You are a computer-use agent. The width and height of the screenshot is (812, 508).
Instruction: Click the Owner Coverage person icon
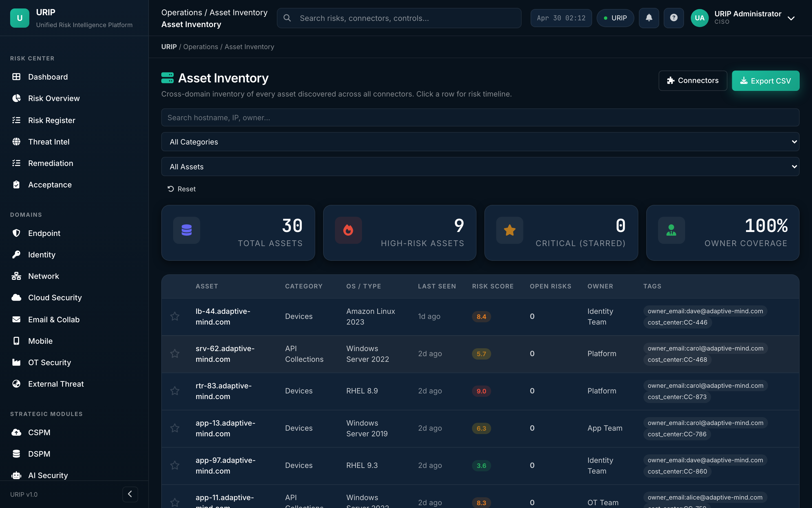coord(671,230)
